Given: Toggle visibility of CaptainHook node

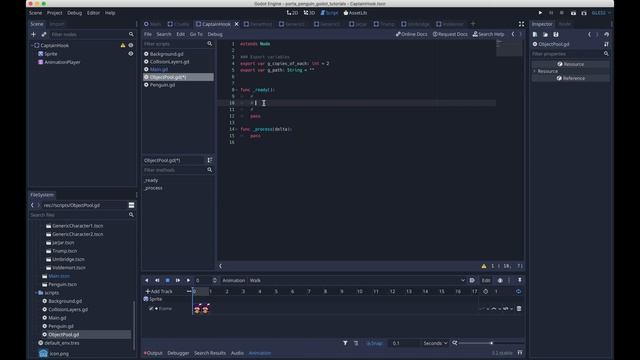Looking at the screenshot, I should point(131,45).
